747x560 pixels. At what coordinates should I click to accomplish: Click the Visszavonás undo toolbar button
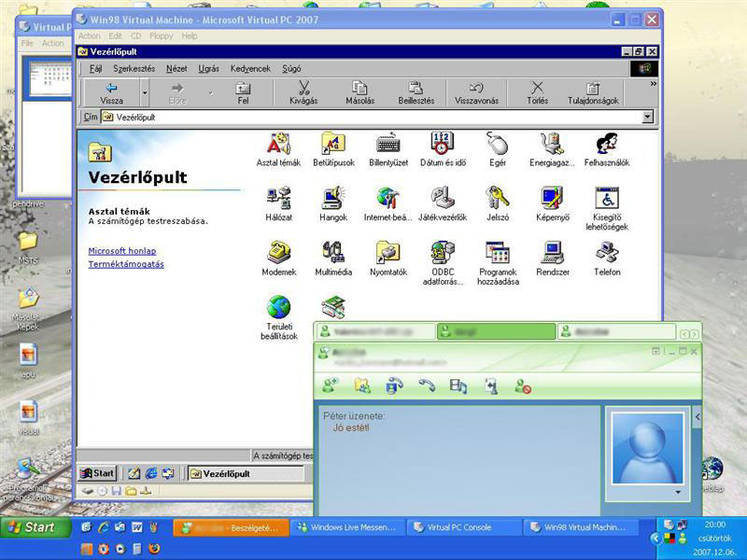(x=476, y=92)
